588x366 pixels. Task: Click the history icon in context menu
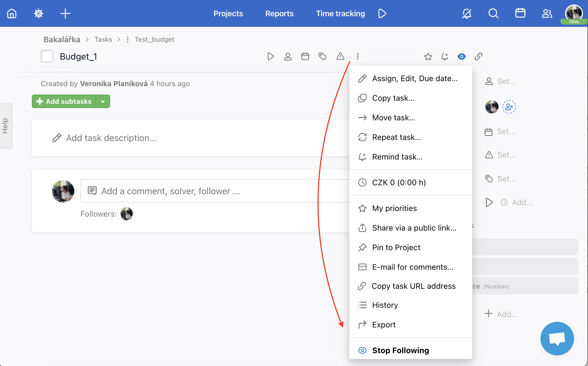[362, 305]
